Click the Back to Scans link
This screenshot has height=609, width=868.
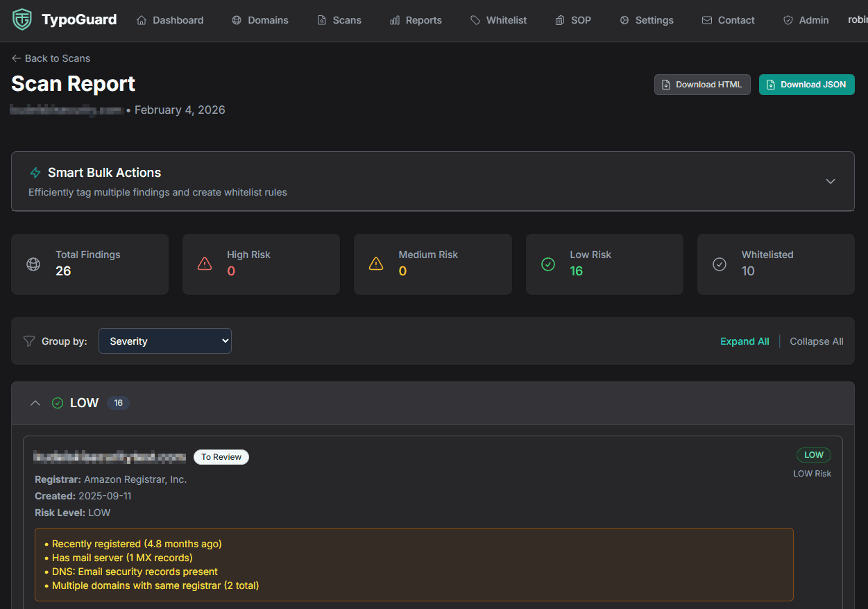point(51,58)
